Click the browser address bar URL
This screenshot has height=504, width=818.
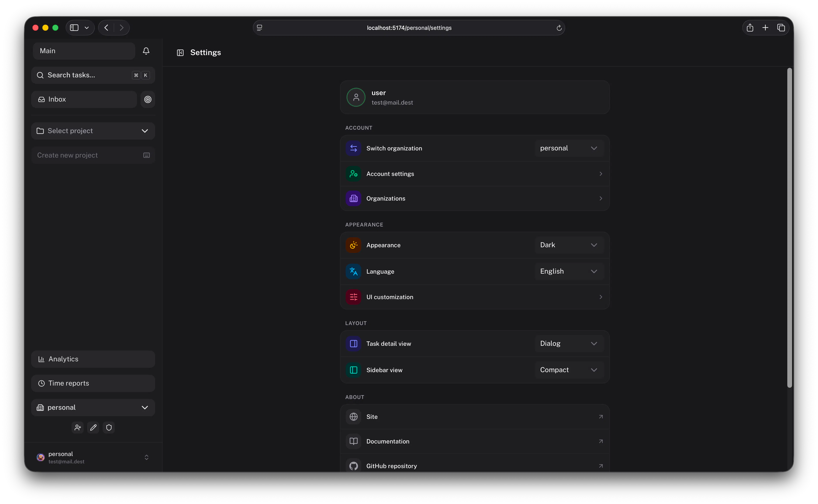click(409, 28)
